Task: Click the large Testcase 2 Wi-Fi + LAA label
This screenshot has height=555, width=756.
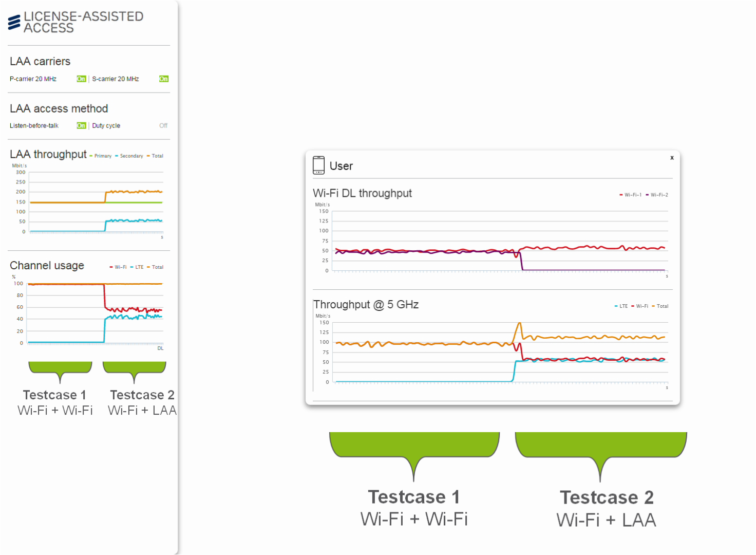Action: click(x=606, y=520)
